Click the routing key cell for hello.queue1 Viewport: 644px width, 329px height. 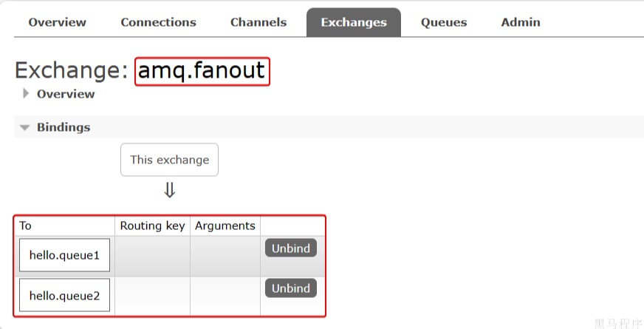[x=152, y=256]
